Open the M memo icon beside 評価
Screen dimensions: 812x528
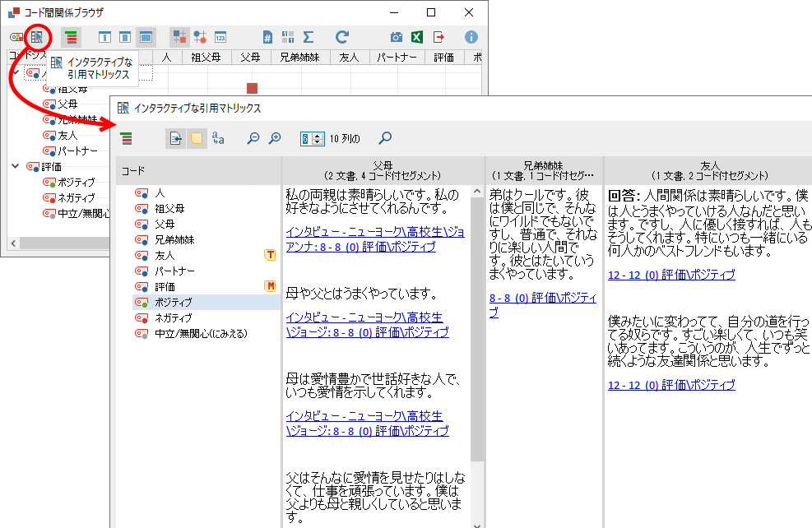pos(270,285)
